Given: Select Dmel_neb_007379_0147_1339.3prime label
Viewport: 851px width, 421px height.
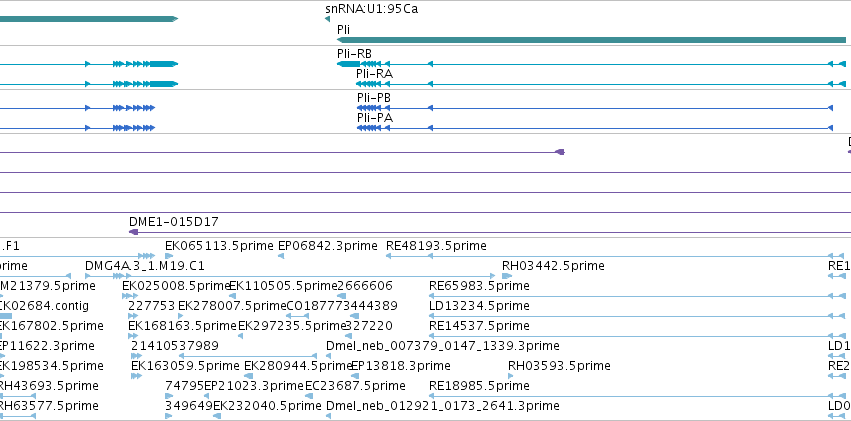Looking at the screenshot, I should [443, 346].
